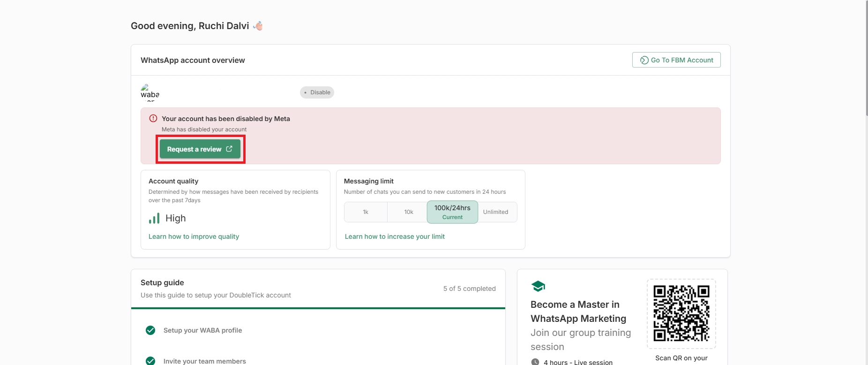The width and height of the screenshot is (868, 365).
Task: Click the setup guide green progress bar
Action: (x=318, y=308)
